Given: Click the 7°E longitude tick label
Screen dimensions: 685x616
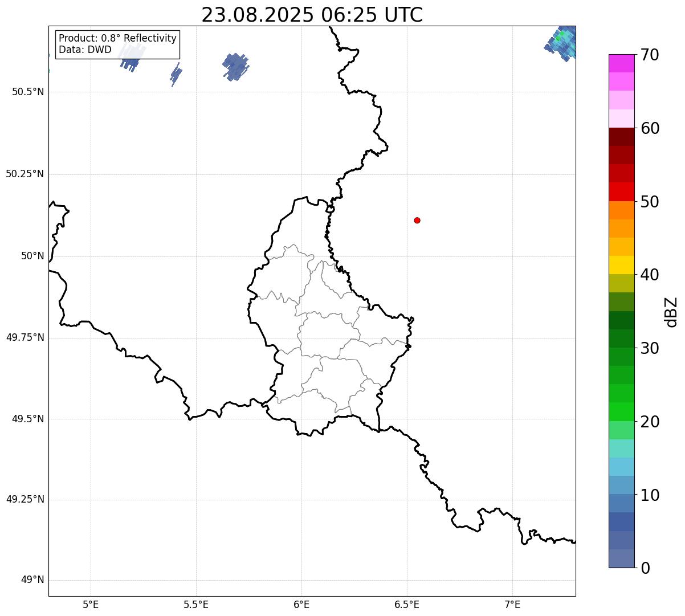Looking at the screenshot, I should [x=512, y=603].
